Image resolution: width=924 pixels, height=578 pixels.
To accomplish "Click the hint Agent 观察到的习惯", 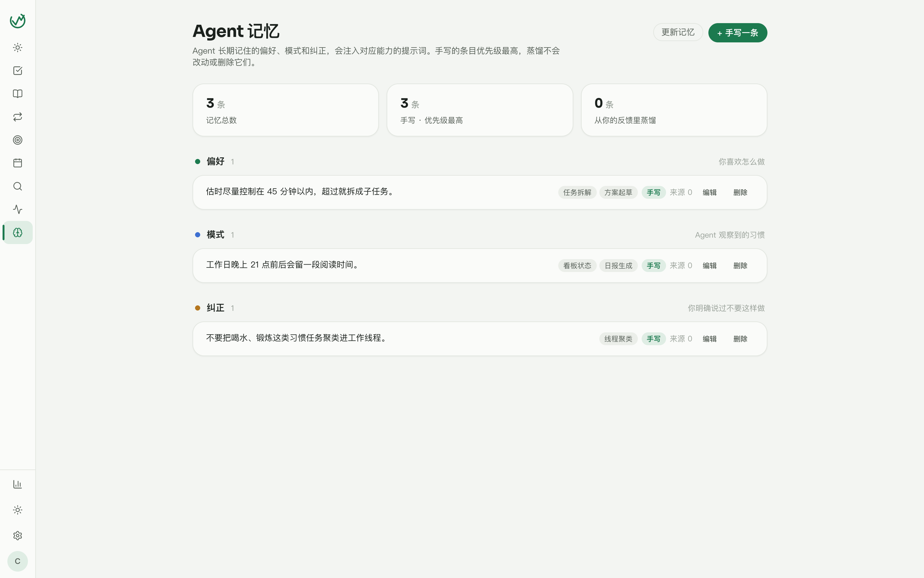I will pyautogui.click(x=730, y=235).
